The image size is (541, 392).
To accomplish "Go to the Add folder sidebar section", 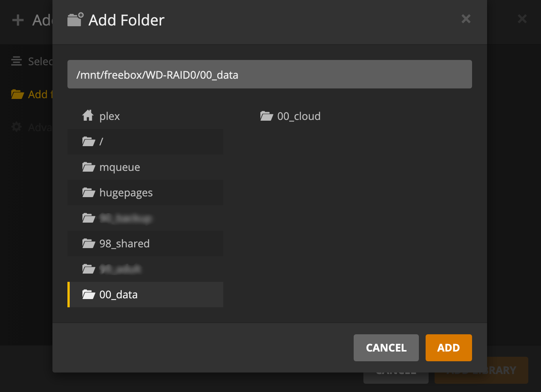I will click(x=37, y=94).
